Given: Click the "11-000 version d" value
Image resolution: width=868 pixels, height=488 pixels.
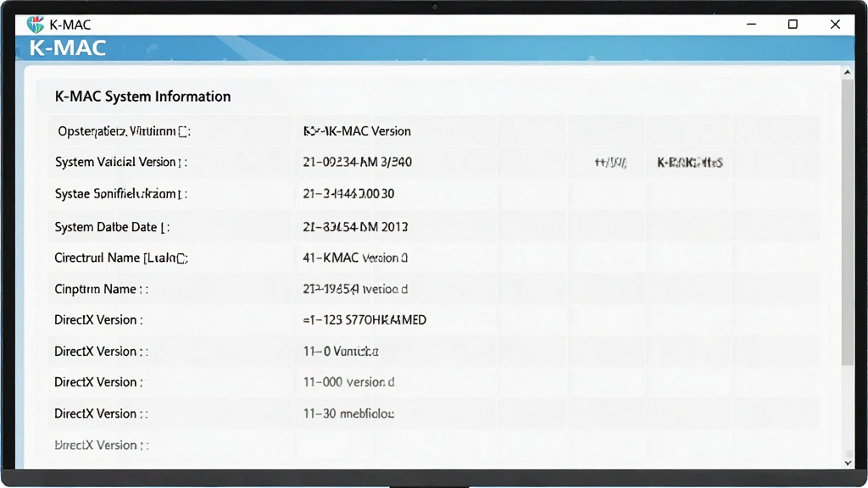Looking at the screenshot, I should point(348,382).
